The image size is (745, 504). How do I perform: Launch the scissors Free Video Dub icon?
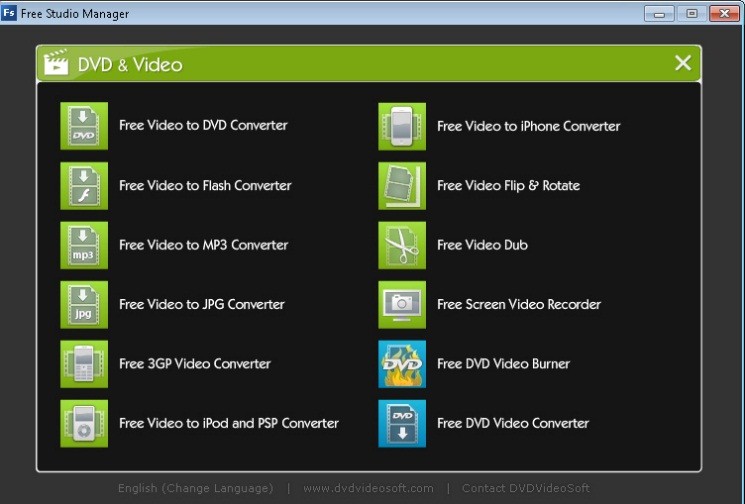(402, 245)
